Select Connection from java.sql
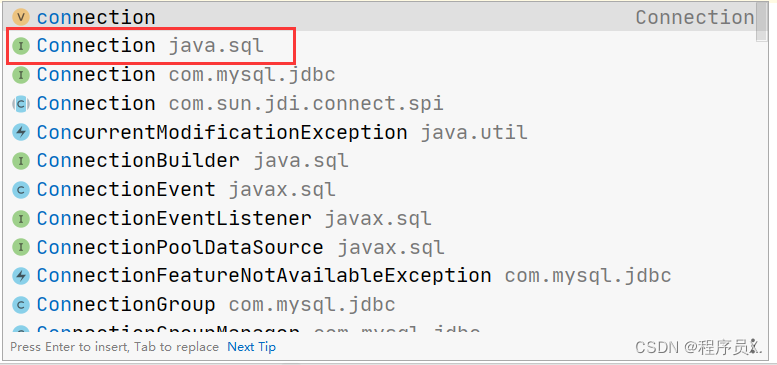 pos(383,46)
